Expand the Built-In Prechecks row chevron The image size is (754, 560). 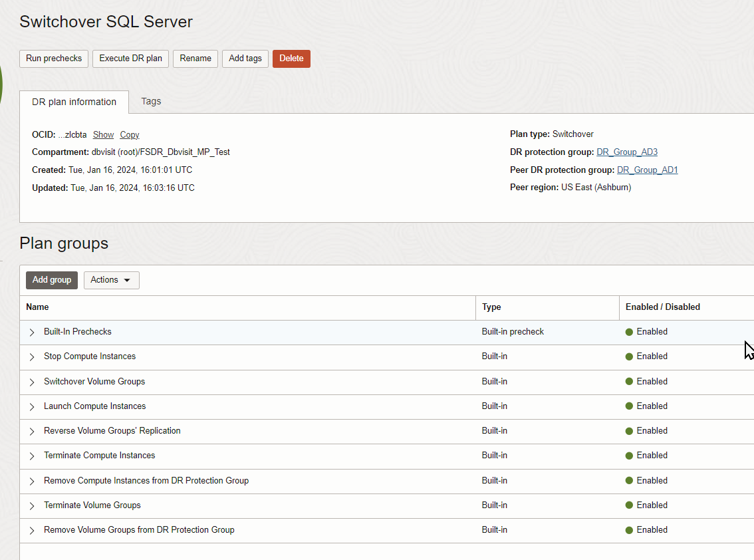pyautogui.click(x=32, y=332)
